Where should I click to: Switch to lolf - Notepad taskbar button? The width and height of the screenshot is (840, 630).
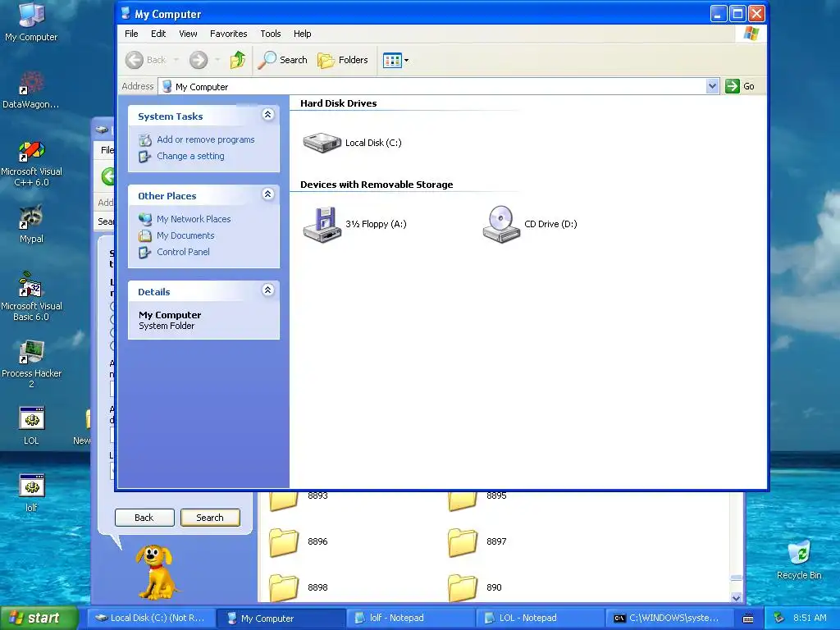[x=411, y=619]
